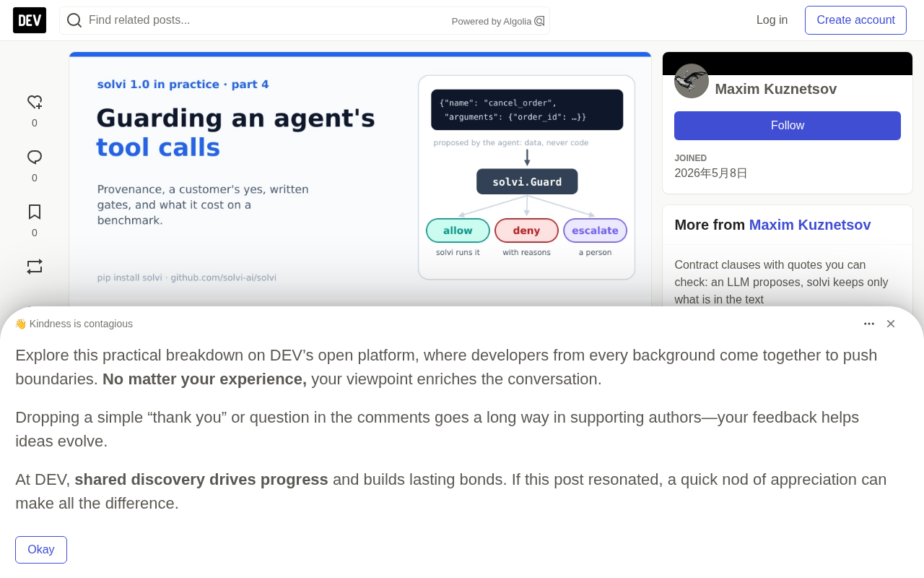Open Maxim Kuznetsov's profile name in author card

[x=776, y=89]
